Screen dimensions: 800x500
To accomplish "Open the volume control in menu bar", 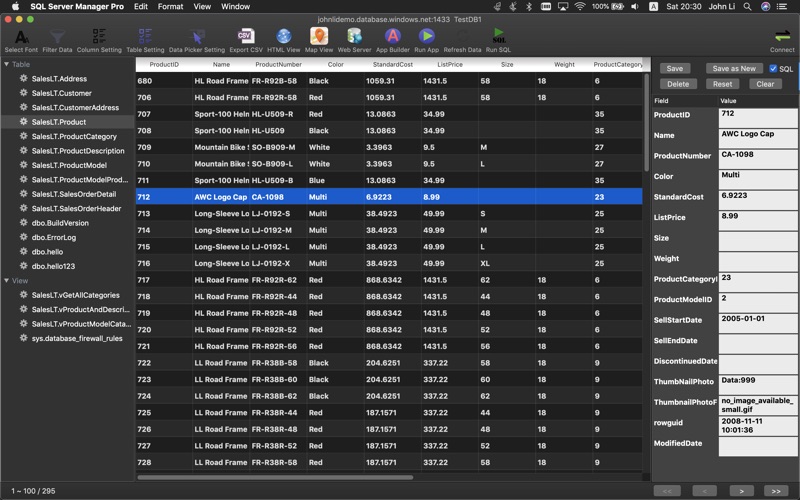I will pos(635,7).
